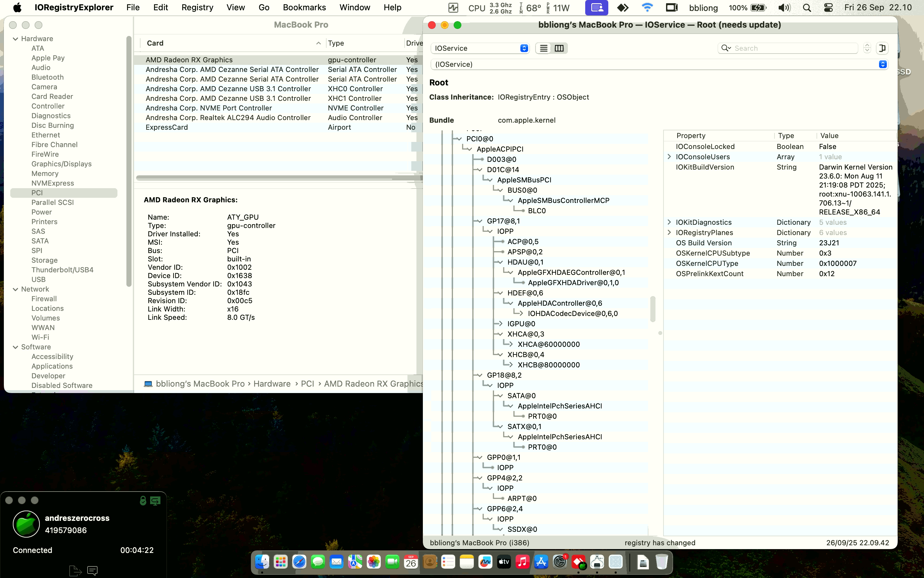Open Reminders from the Dock
The image size is (924, 578).
(x=448, y=562)
